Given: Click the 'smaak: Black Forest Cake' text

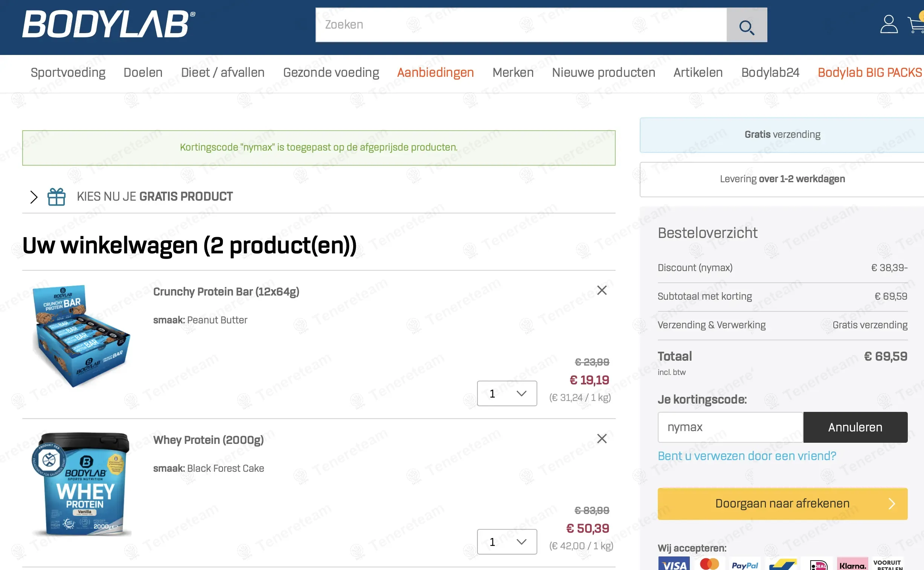Looking at the screenshot, I should 209,469.
